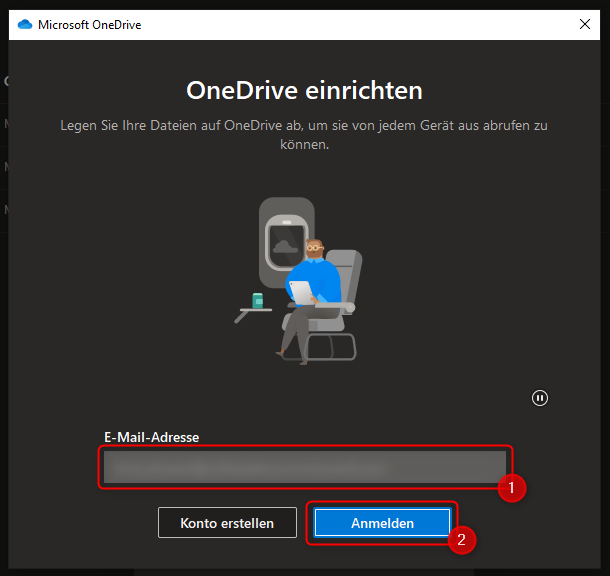Screen dimensions: 610x576
Task: Click the E-Mail-Adresse field label
Action: tap(151, 437)
